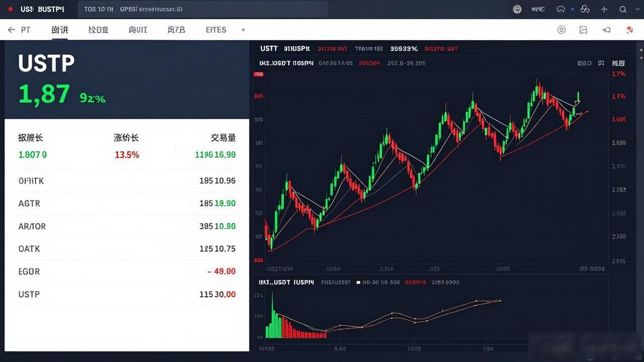The width and height of the screenshot is (644, 362).
Task: Click the megaphone icon in the tab bar
Action: [607, 30]
